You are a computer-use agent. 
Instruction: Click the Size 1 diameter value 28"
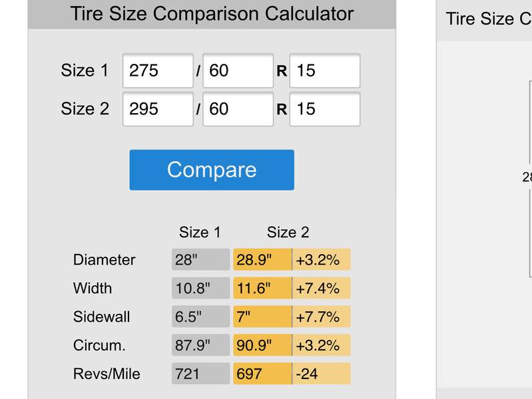click(x=201, y=259)
